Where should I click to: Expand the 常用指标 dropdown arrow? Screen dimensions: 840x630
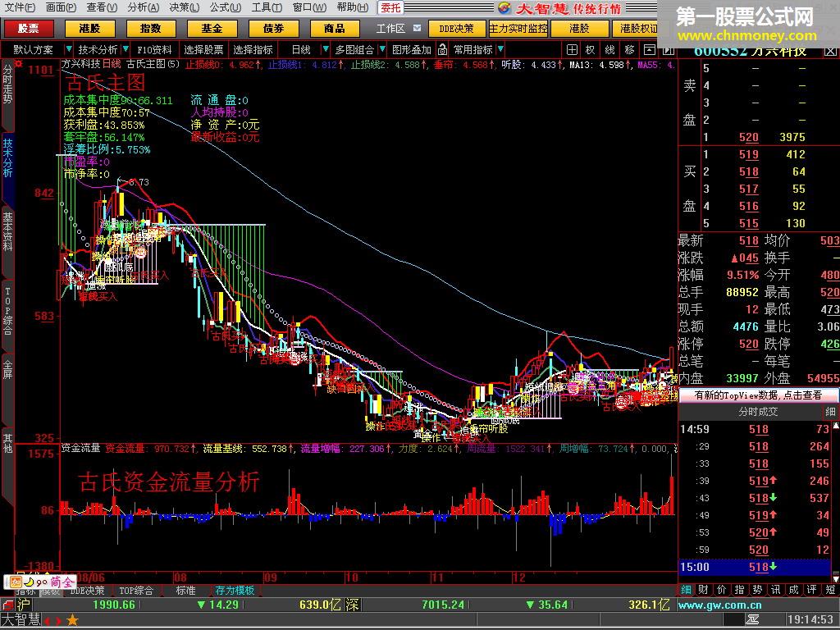(x=500, y=49)
